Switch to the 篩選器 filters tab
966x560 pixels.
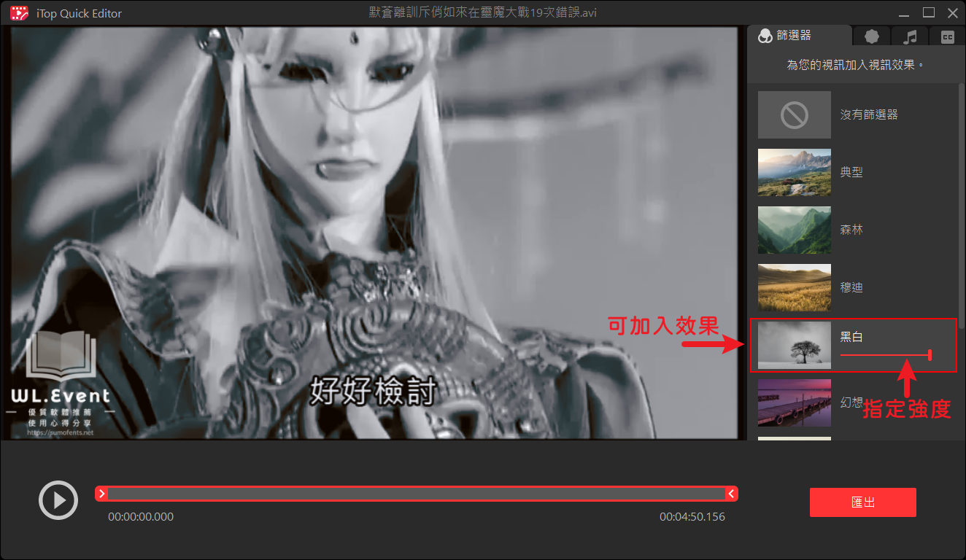tap(798, 35)
